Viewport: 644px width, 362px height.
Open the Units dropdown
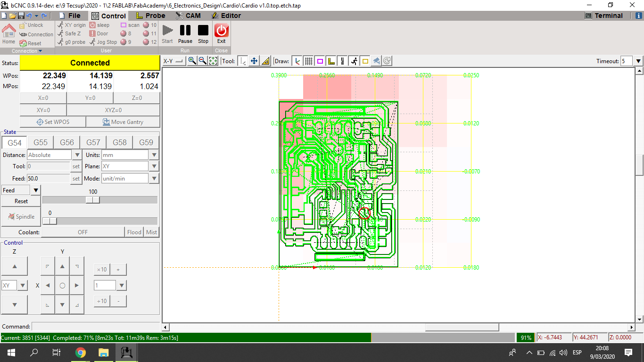point(154,155)
